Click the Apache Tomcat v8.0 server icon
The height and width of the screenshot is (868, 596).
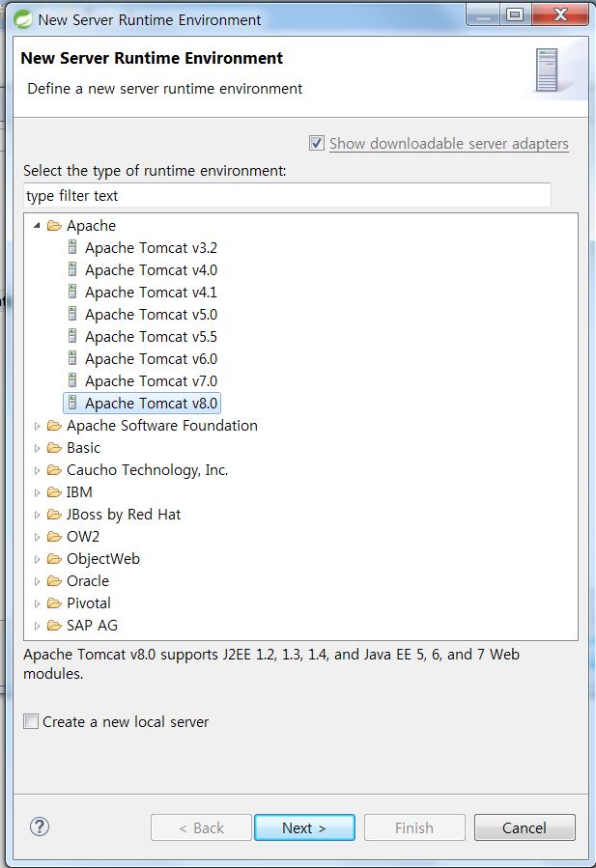tap(72, 403)
